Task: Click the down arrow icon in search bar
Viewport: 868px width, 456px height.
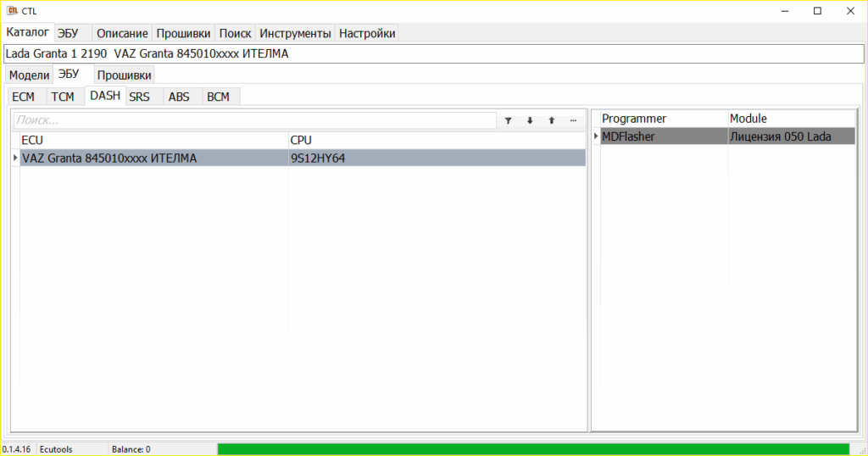Action: 530,120
